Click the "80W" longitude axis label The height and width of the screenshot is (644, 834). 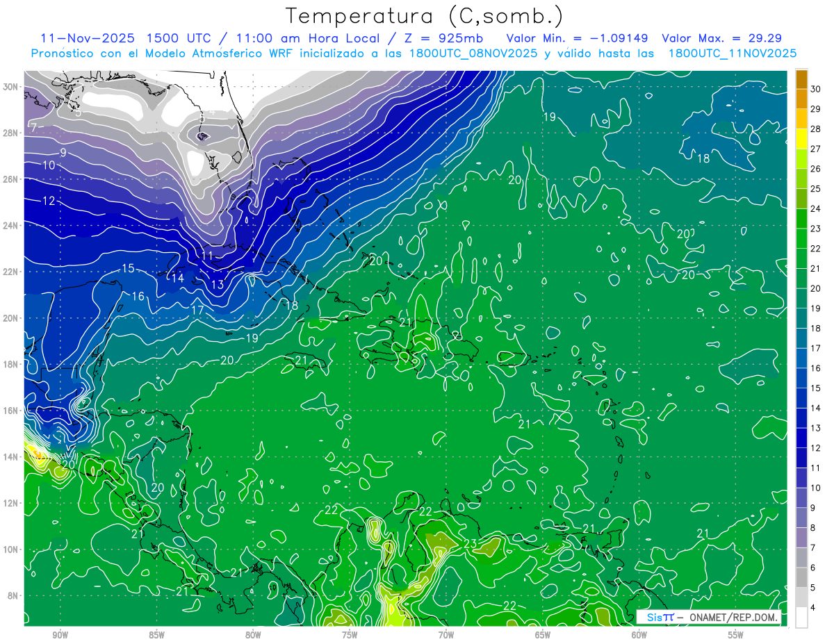click(253, 635)
